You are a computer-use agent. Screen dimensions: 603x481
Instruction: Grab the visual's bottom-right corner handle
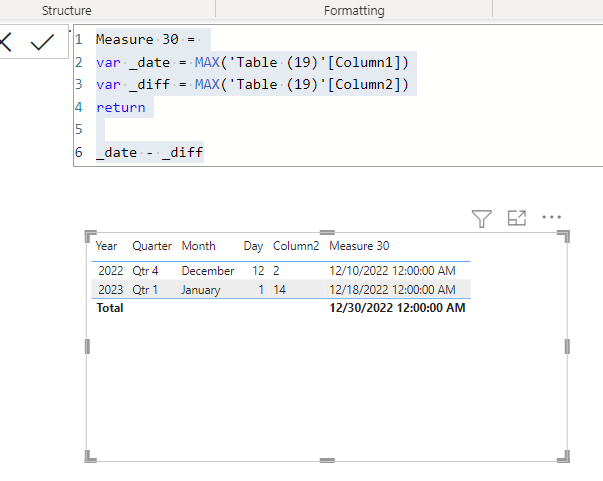564,456
